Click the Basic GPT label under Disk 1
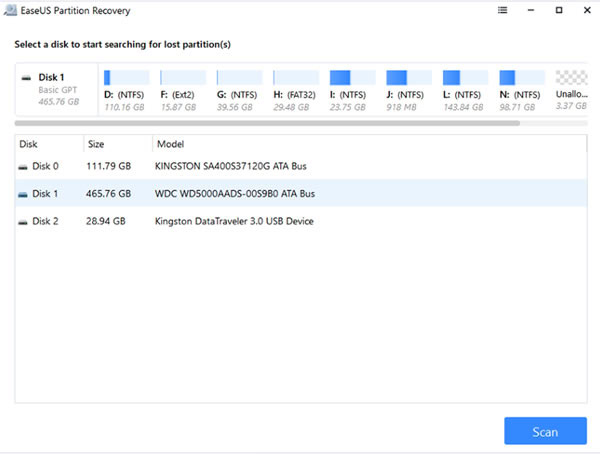The image size is (600, 454). (58, 90)
